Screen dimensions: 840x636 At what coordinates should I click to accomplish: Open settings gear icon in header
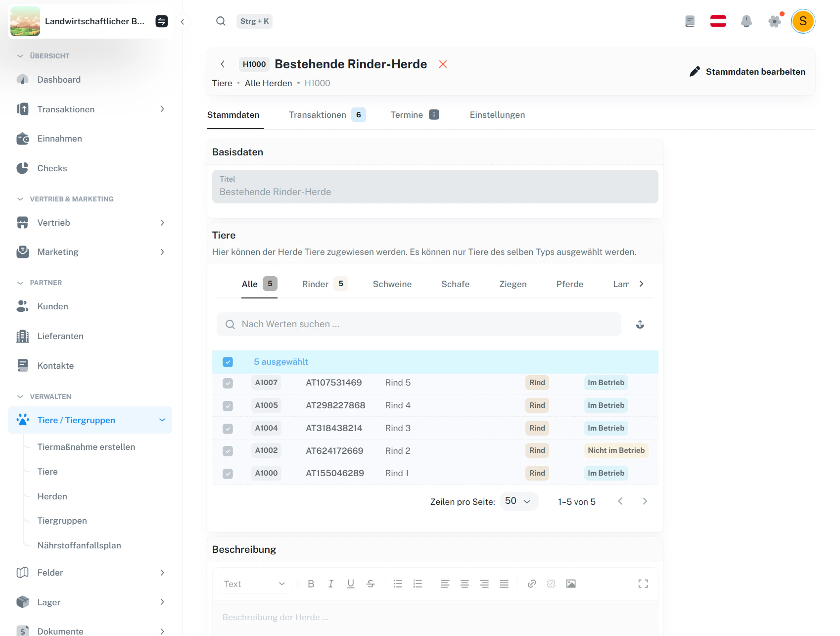[x=774, y=21]
